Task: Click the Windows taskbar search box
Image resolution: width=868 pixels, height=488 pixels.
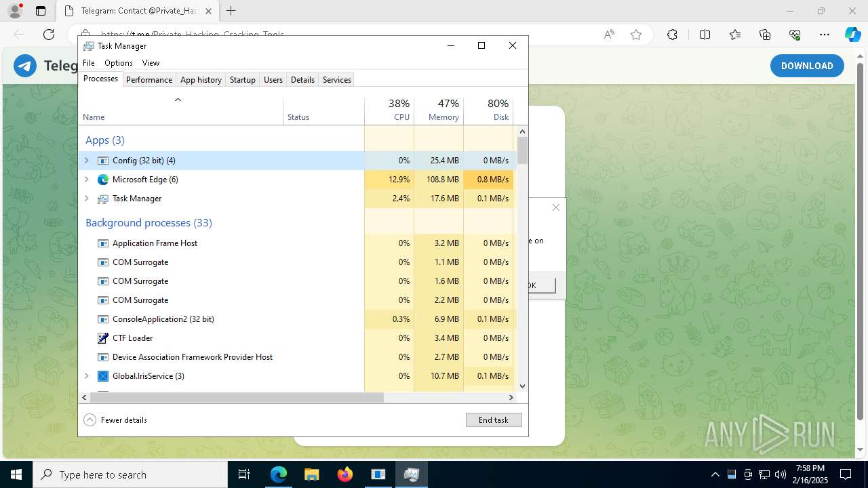Action: click(130, 474)
